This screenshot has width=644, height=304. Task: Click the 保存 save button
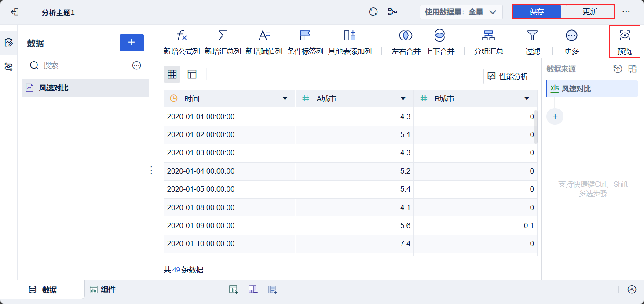537,12
